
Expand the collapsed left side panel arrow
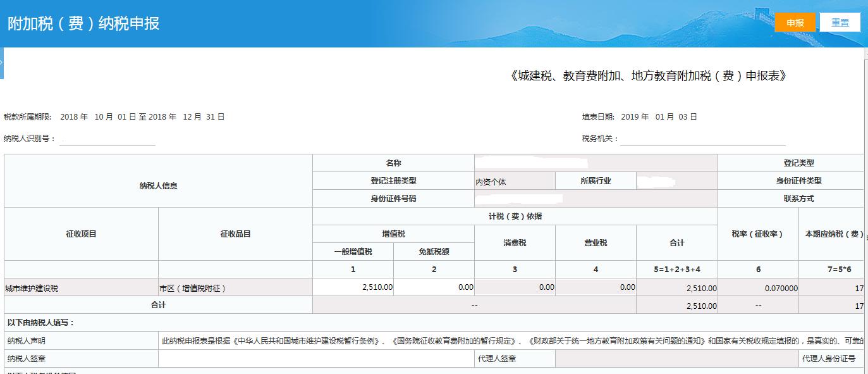pos(3,62)
